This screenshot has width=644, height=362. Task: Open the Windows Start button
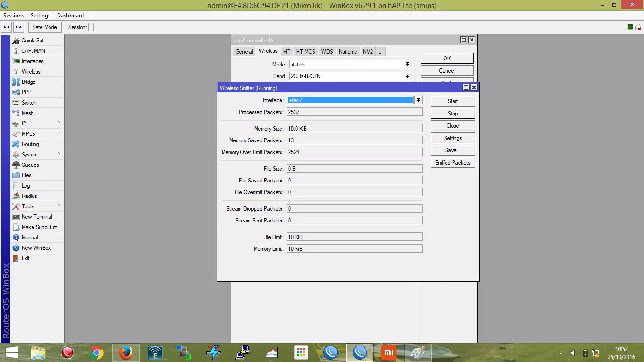pos(11,353)
